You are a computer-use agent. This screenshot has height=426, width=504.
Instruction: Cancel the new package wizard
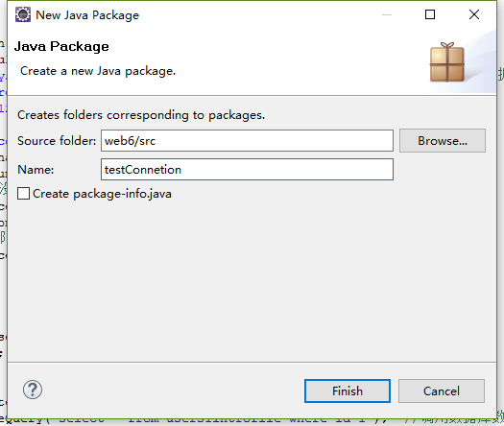[442, 391]
